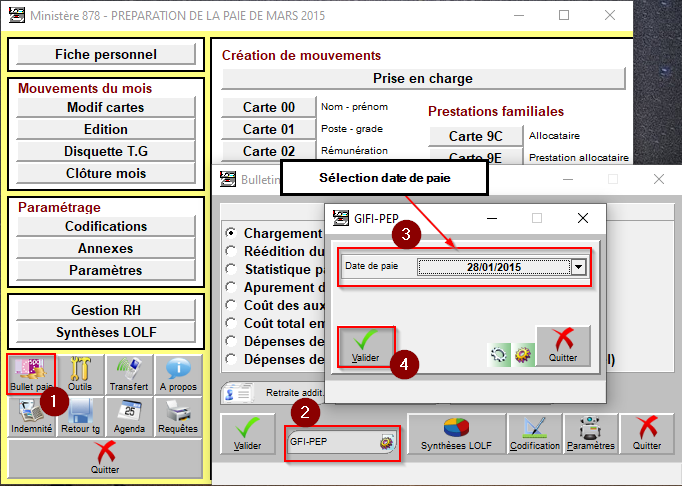Screen dimensions: 682x486
Task: Select the Statistique radio option
Action: (232, 269)
